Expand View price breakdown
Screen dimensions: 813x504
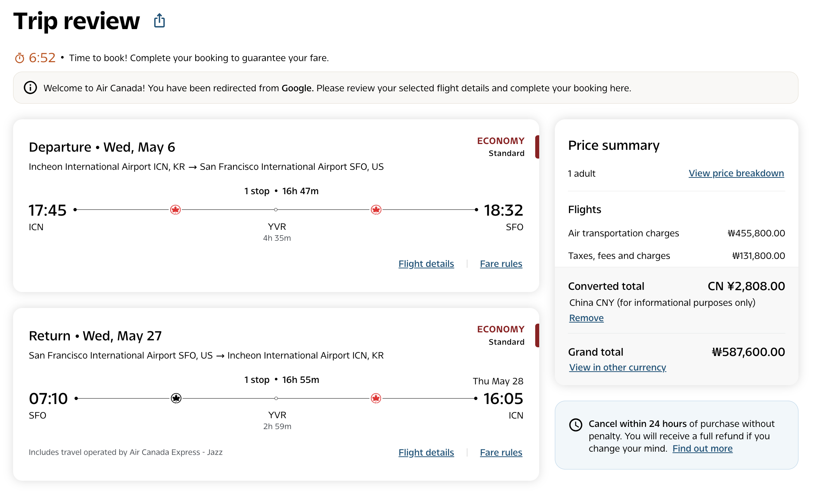click(x=736, y=173)
